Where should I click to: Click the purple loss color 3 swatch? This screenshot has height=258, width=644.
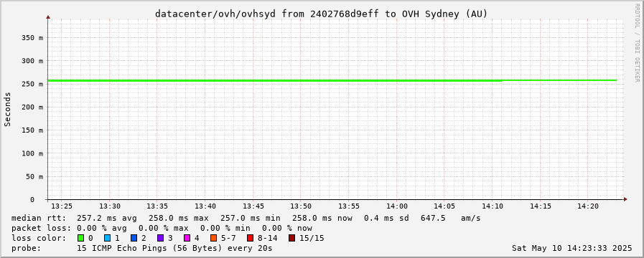tap(160, 238)
